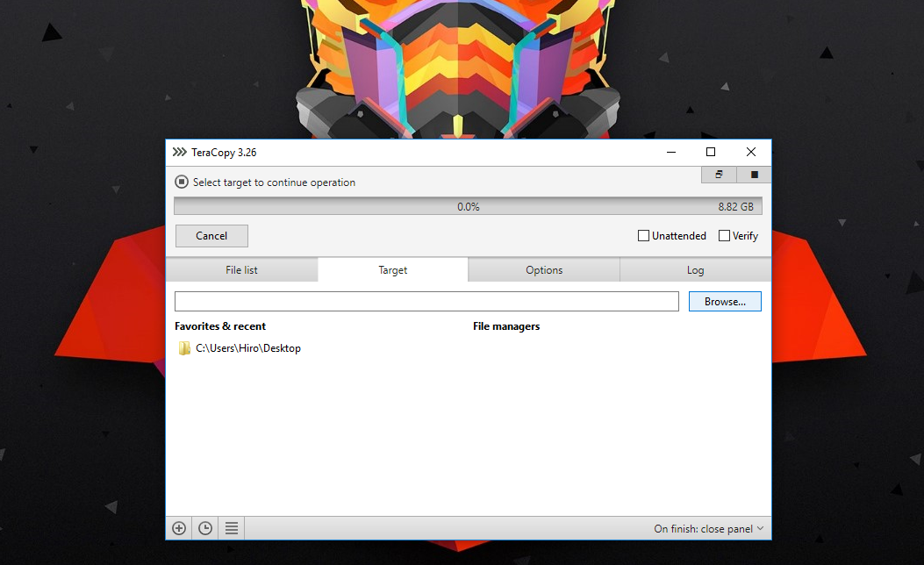Focus the target path input field
Viewport: 924px width, 565px height.
coord(426,302)
